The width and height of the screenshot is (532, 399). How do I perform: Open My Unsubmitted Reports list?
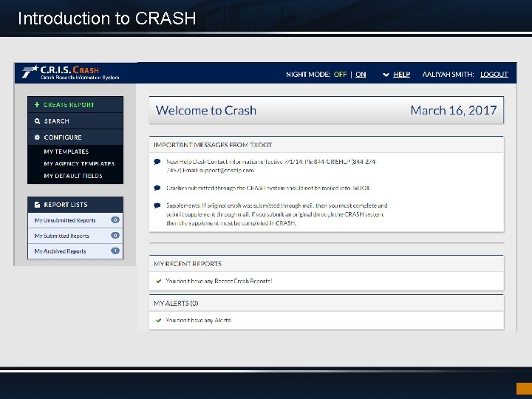75,220
